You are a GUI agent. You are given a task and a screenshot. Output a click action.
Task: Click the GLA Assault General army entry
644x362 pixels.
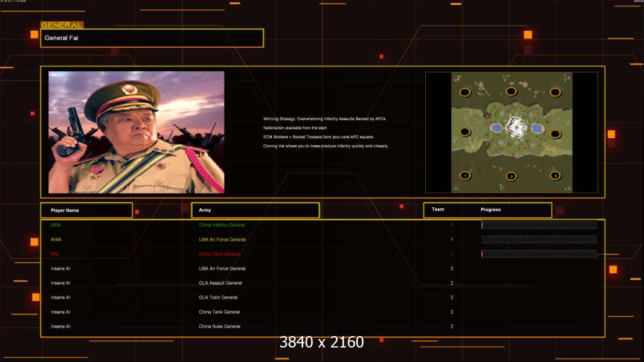(220, 283)
